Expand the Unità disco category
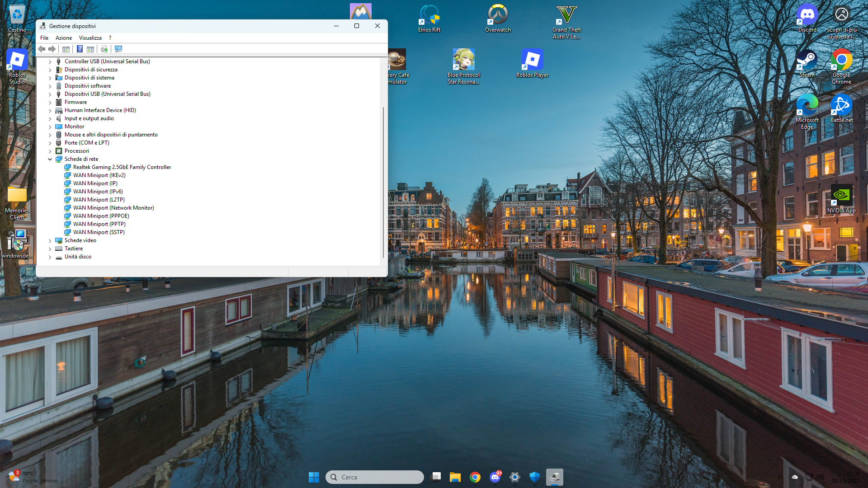Viewport: 868px width, 488px height. [50, 257]
